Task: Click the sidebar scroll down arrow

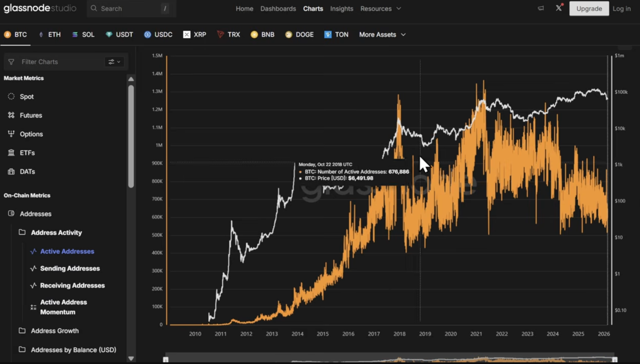Action: click(x=131, y=358)
